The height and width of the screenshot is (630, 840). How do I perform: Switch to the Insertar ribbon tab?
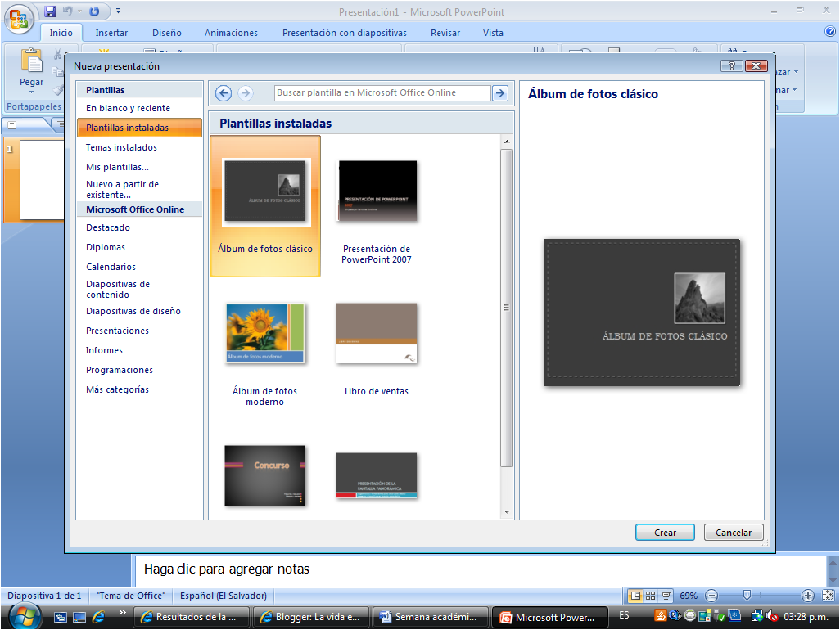pos(111,33)
